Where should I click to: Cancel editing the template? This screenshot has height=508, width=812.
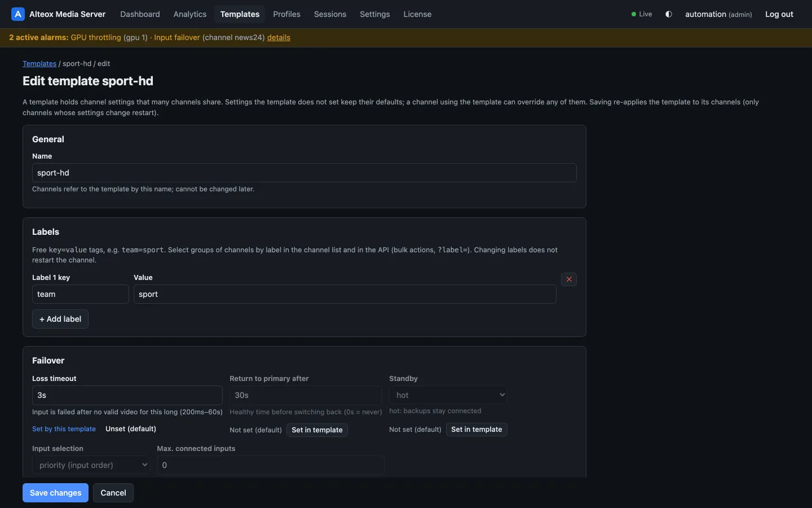coord(113,493)
